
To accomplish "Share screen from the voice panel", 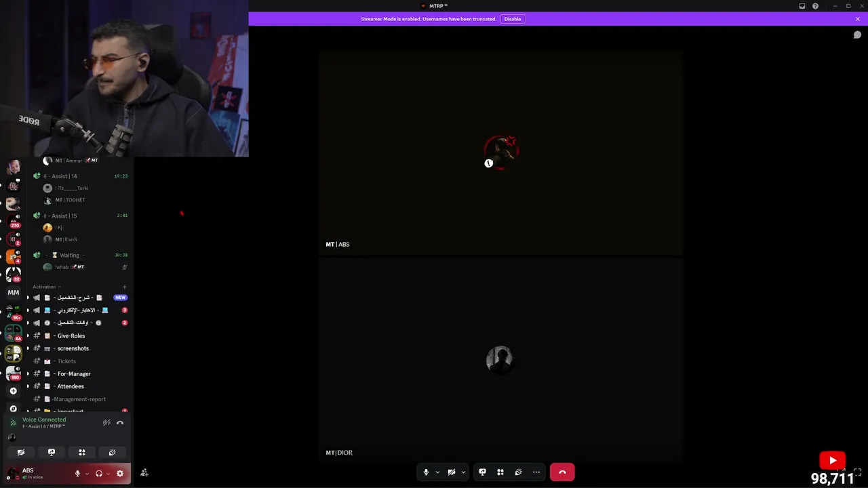I will [x=52, y=452].
